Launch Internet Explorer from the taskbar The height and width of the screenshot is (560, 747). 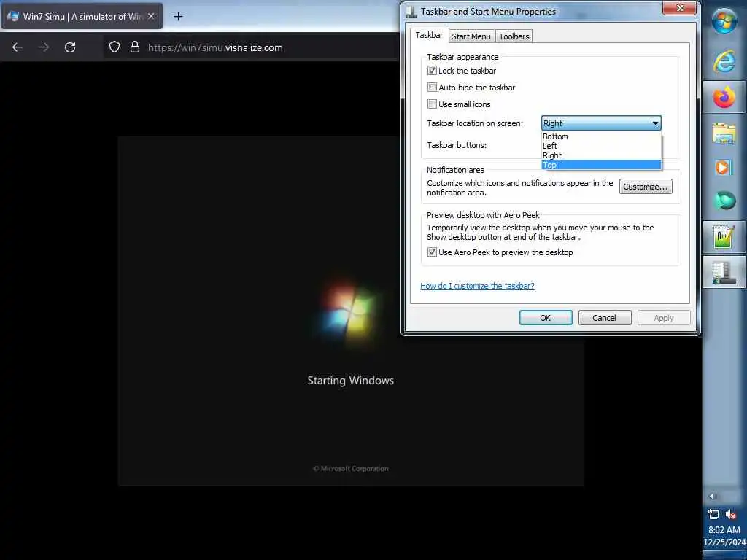click(x=724, y=61)
